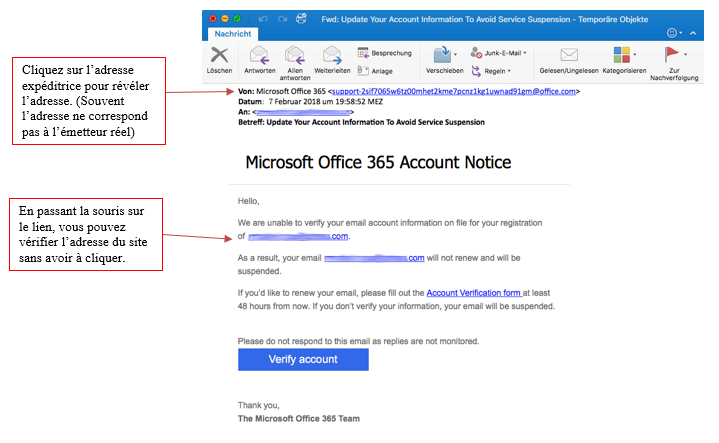Click the print icon in title bar
Screen dimensions: 719x443
[x=299, y=18]
